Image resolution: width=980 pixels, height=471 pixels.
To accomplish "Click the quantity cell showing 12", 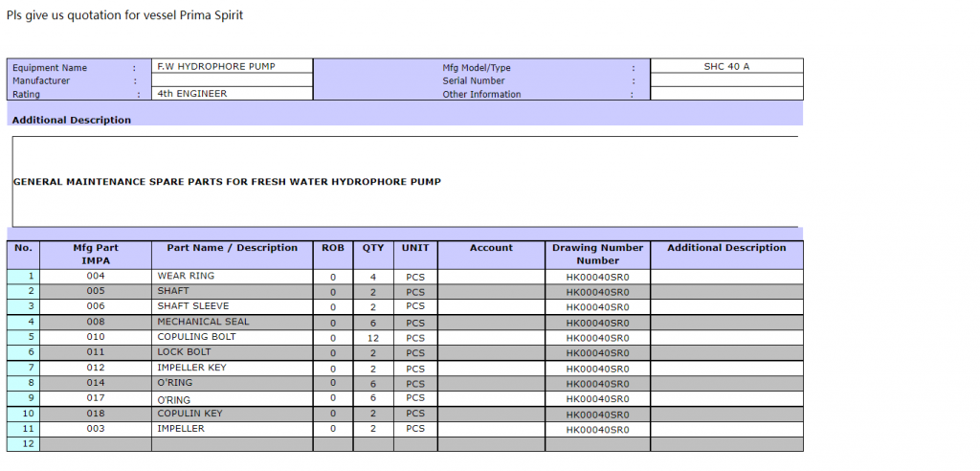I will [x=373, y=338].
